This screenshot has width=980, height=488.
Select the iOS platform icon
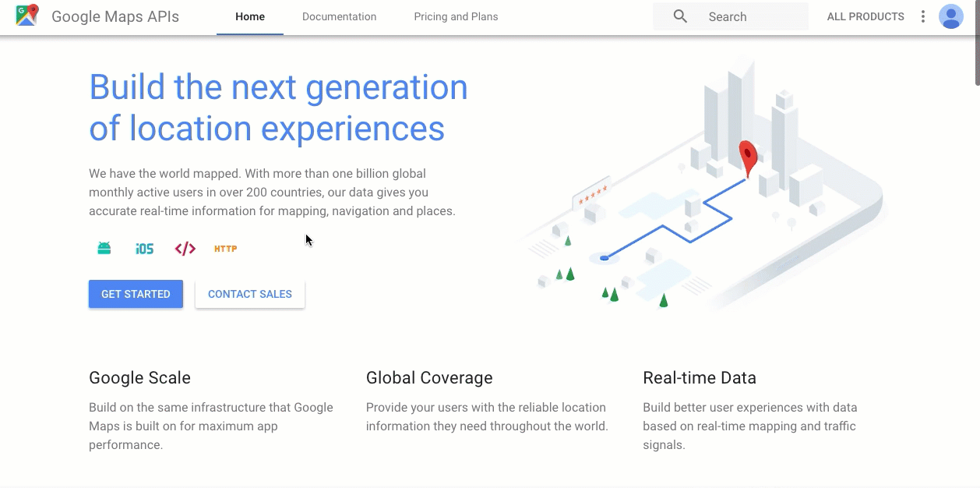[145, 249]
